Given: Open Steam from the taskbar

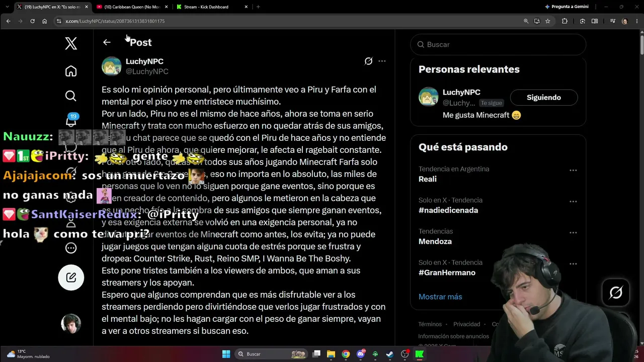Looking at the screenshot, I should (390, 354).
